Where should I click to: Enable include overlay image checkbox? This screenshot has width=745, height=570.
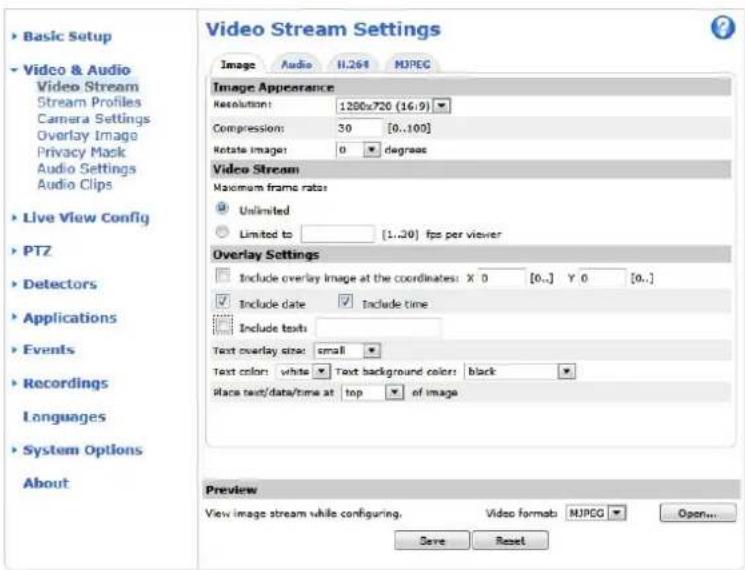tap(222, 276)
